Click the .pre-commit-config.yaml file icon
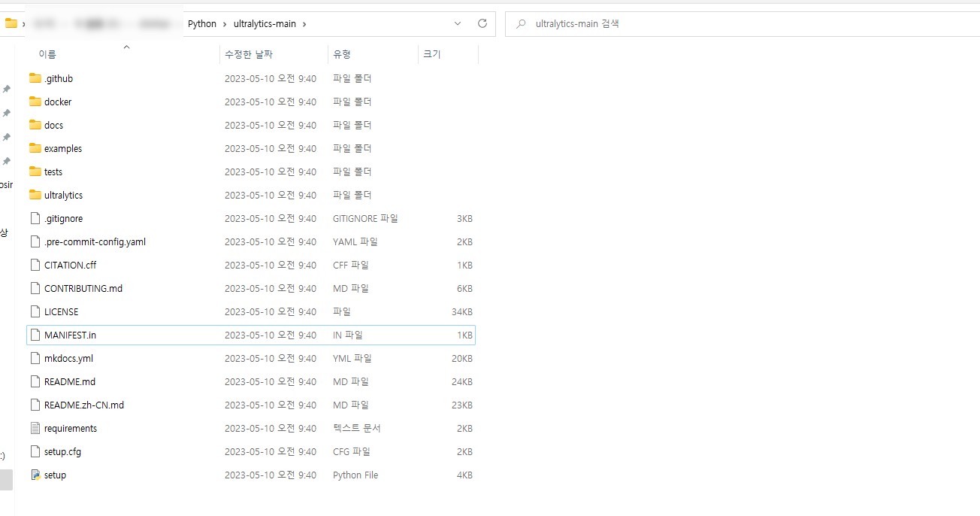Image resolution: width=980 pixels, height=516 pixels. tap(35, 241)
